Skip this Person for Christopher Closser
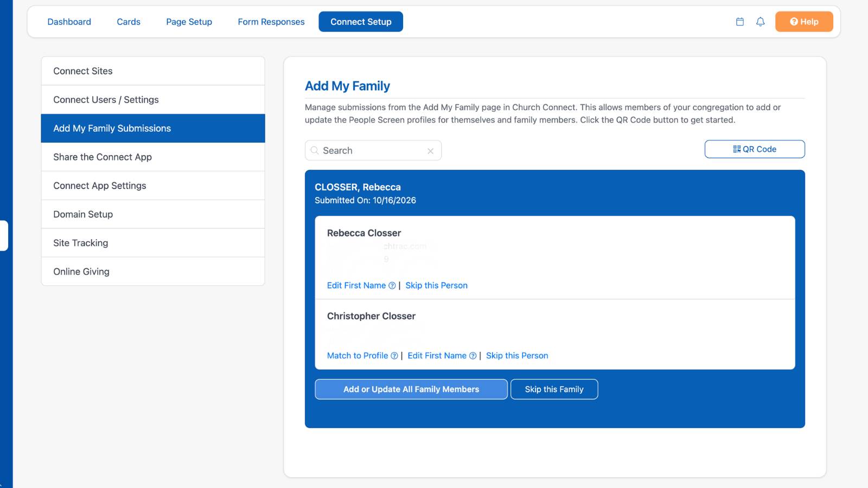Viewport: 868px width, 488px height. point(517,356)
